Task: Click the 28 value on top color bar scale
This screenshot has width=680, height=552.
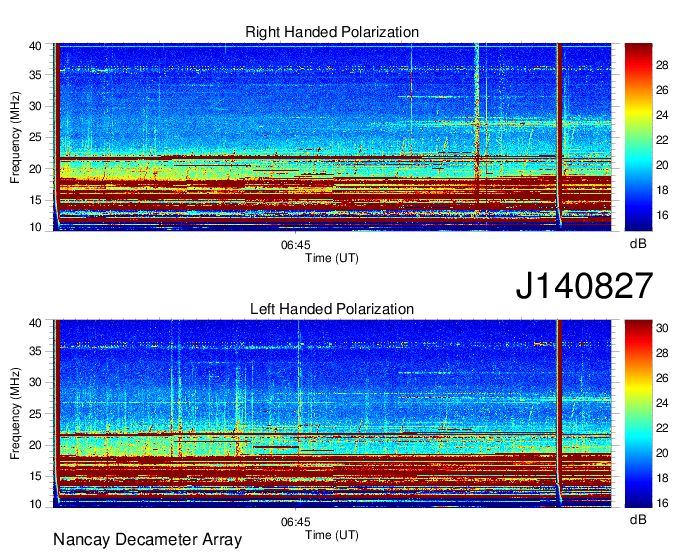Action: pos(662,65)
